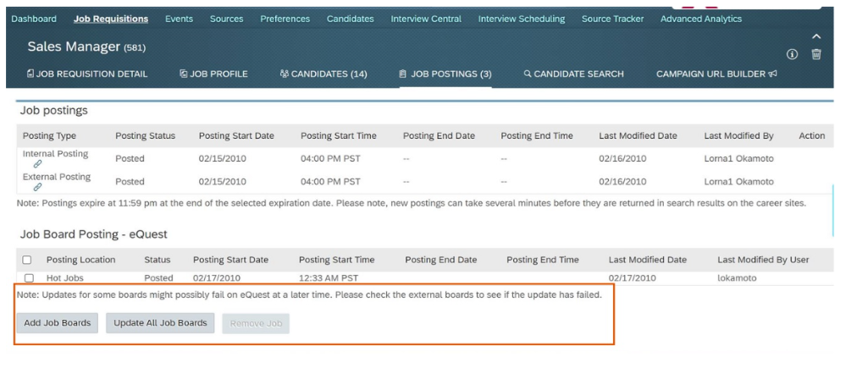
Task: Click the Add Job Boards button
Action: (57, 323)
